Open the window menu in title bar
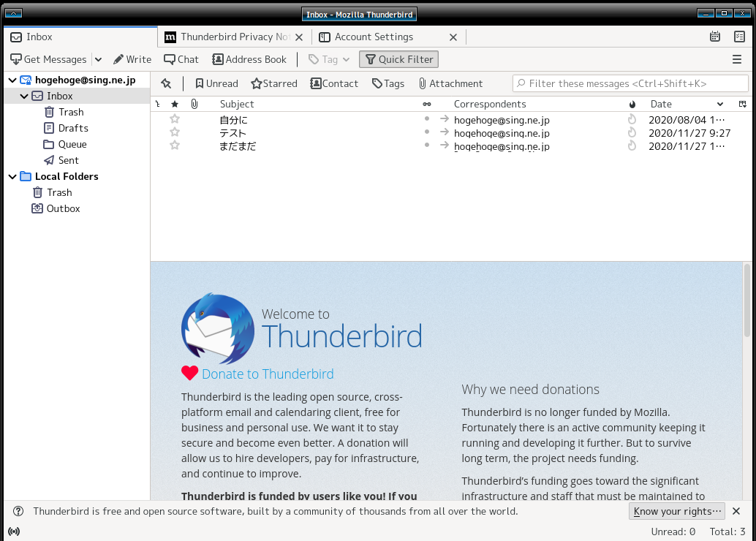756x541 pixels. pos(13,13)
